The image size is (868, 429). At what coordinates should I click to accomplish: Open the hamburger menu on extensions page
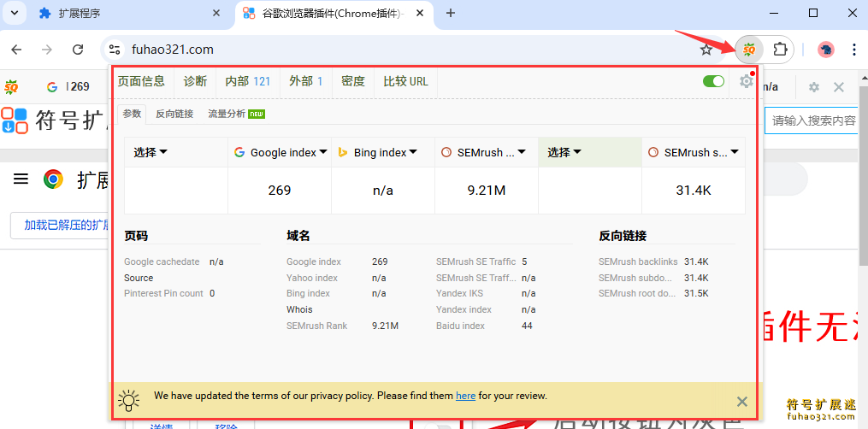tap(21, 179)
